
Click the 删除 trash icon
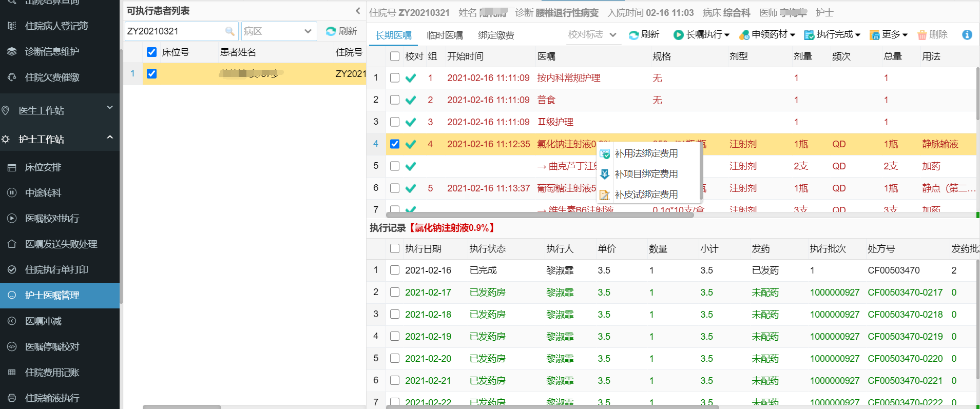pos(922,35)
